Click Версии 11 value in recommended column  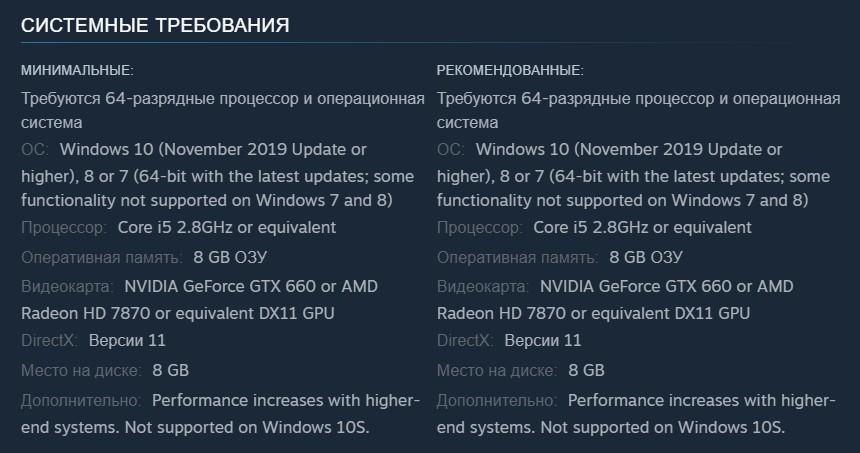click(542, 341)
